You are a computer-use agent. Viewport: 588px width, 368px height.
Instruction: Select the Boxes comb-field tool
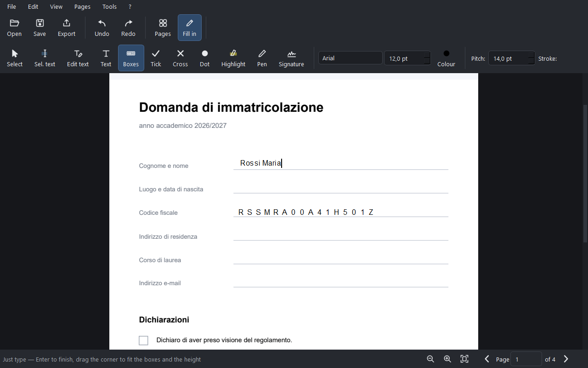coord(131,58)
